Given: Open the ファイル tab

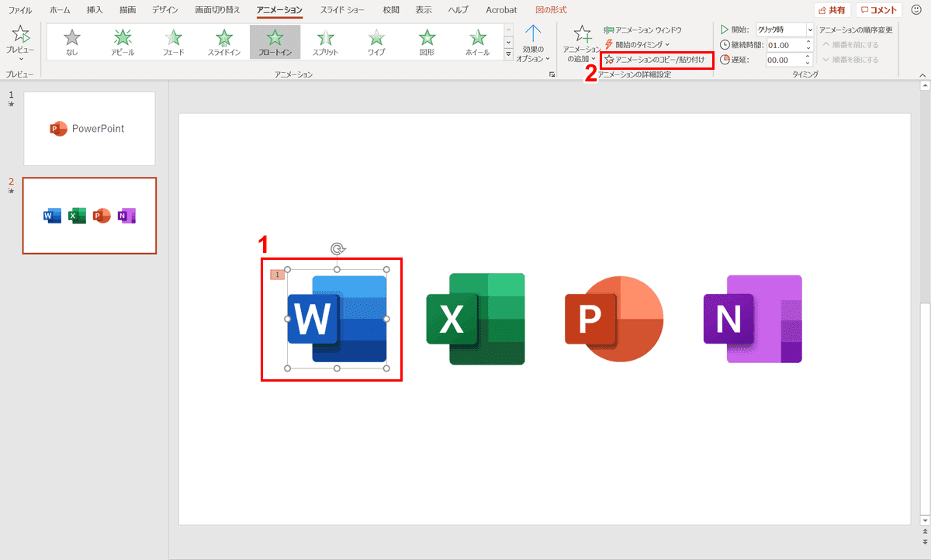Looking at the screenshot, I should tap(19, 10).
